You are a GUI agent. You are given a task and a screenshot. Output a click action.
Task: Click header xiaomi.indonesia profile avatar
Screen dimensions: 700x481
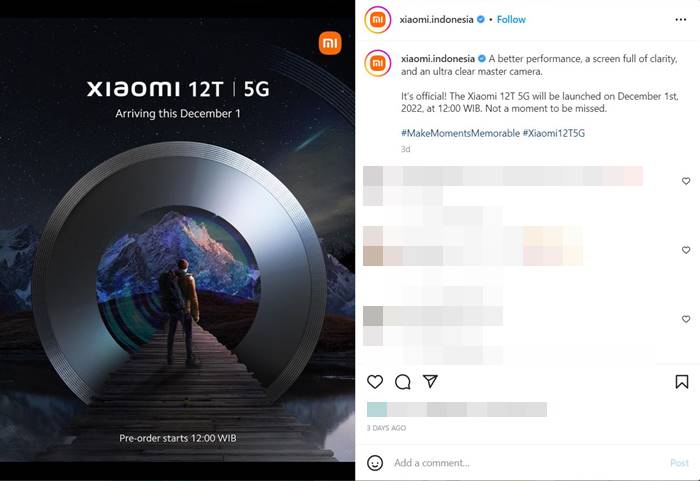pos(378,20)
